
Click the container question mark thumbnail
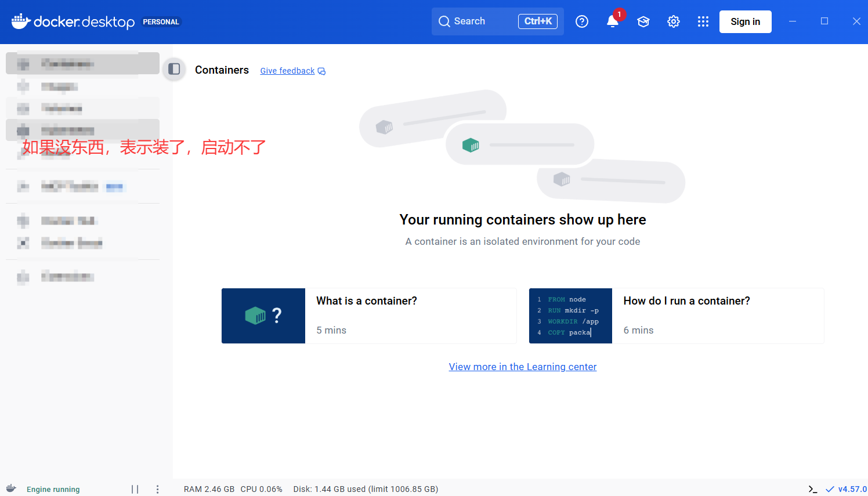click(x=263, y=316)
